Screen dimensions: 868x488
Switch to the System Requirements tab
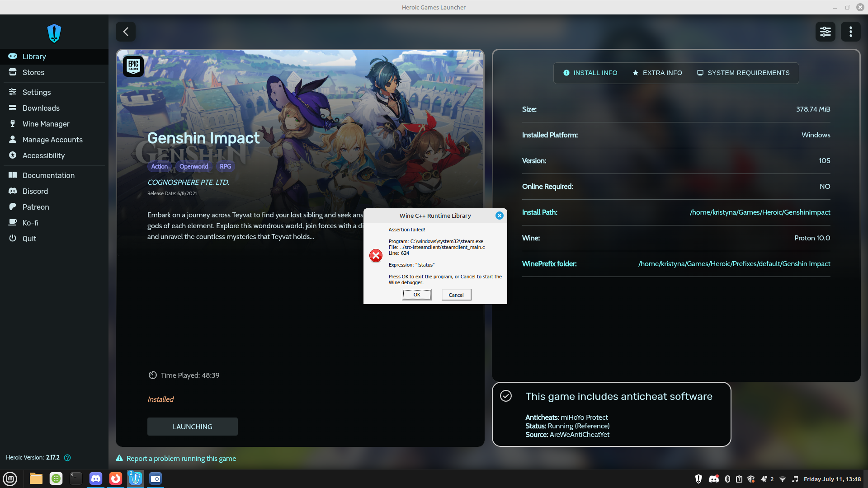pos(744,73)
